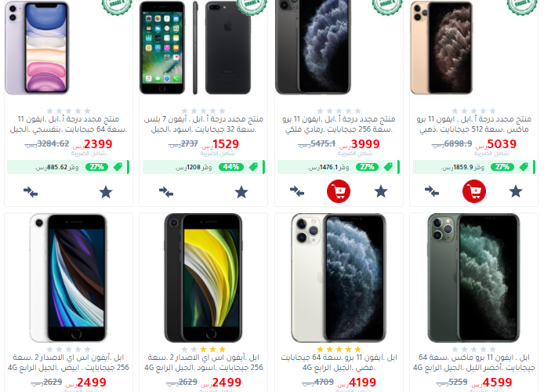Screen dimensions: 544x392
Task: View the white iPhone SE product image
Action: click(68, 278)
